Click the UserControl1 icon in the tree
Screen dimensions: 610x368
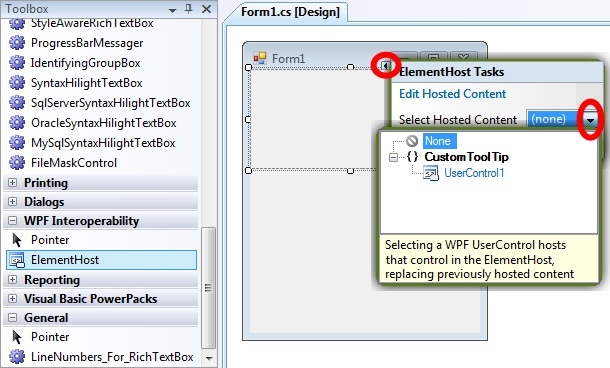click(x=430, y=173)
